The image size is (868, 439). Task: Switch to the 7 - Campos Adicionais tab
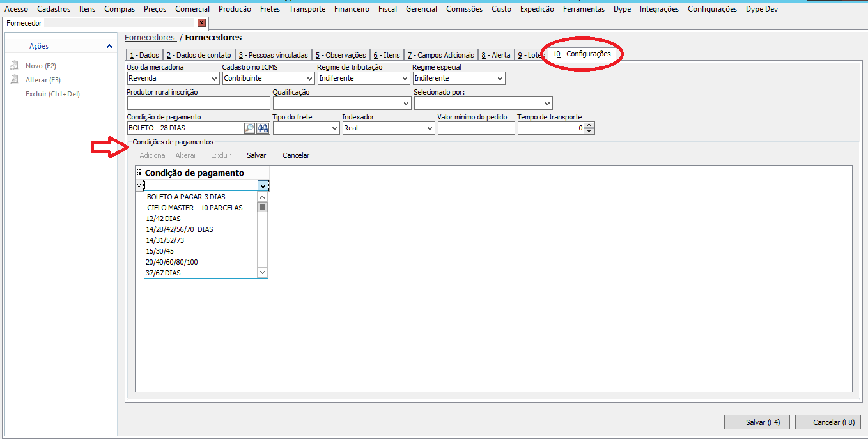440,55
